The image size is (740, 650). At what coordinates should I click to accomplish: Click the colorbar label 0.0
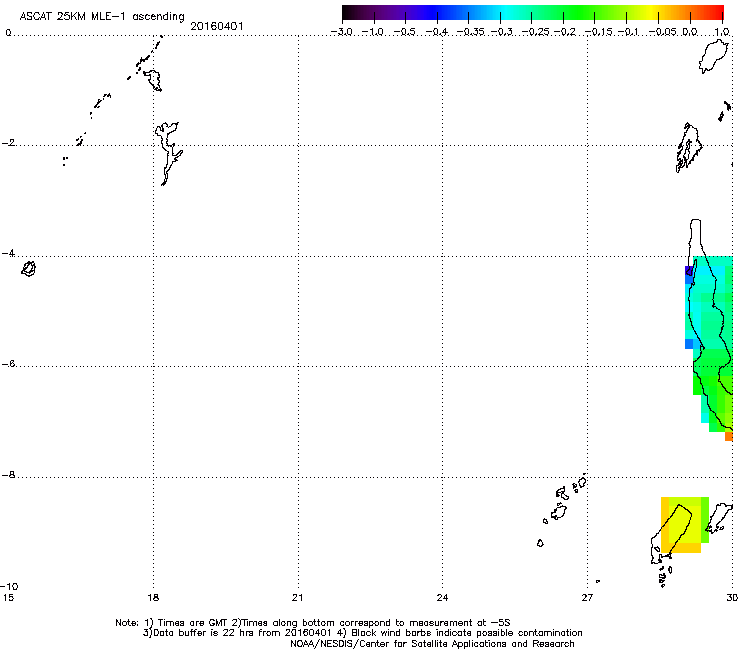point(690,32)
